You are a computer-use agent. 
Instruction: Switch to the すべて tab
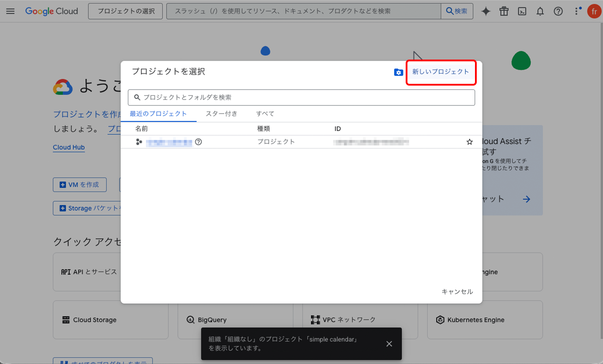pos(265,114)
